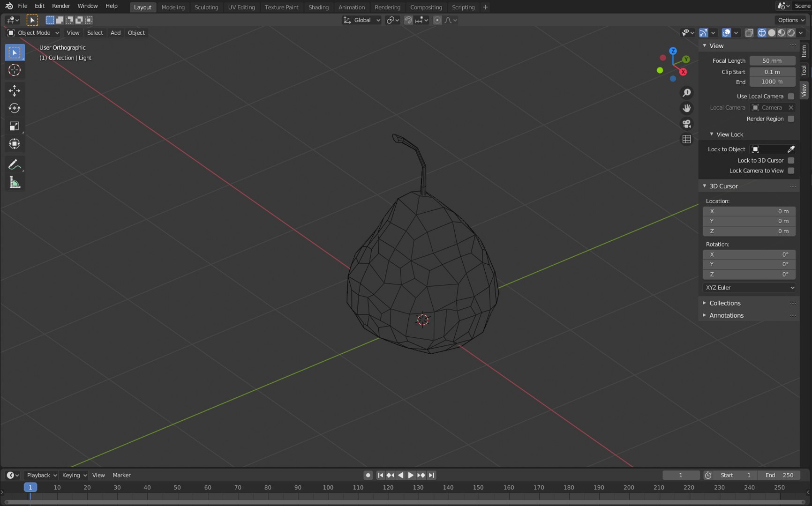
Task: Switch to rendered viewport shading
Action: 791,33
